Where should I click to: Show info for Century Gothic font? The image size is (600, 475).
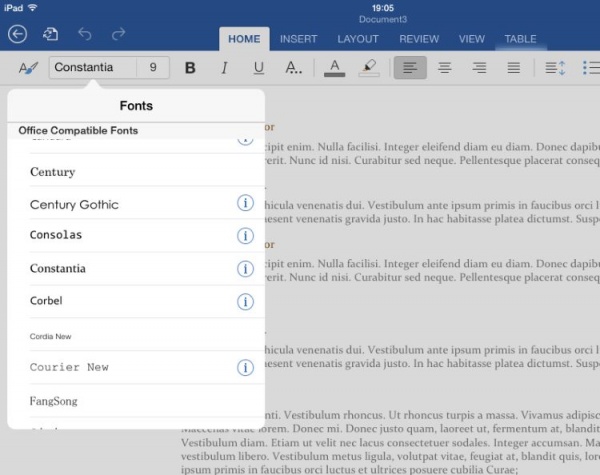pos(245,203)
